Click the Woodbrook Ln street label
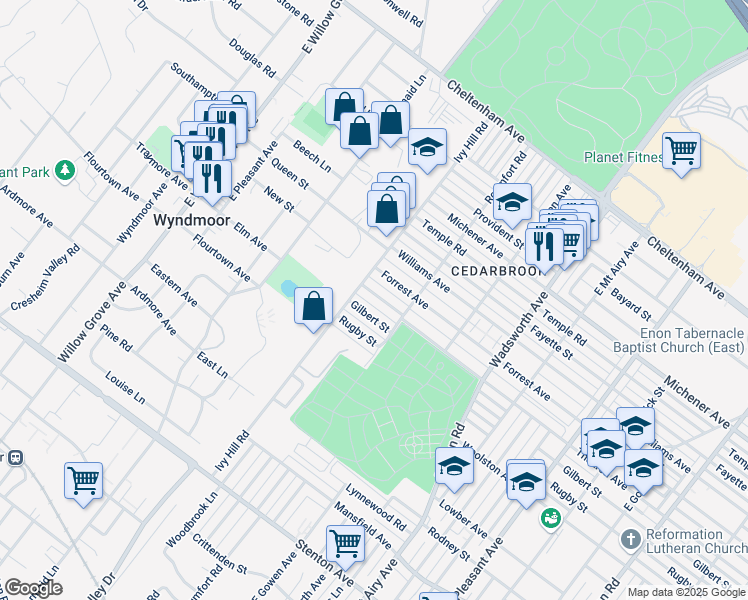This screenshot has height=600, width=748. 192,519
